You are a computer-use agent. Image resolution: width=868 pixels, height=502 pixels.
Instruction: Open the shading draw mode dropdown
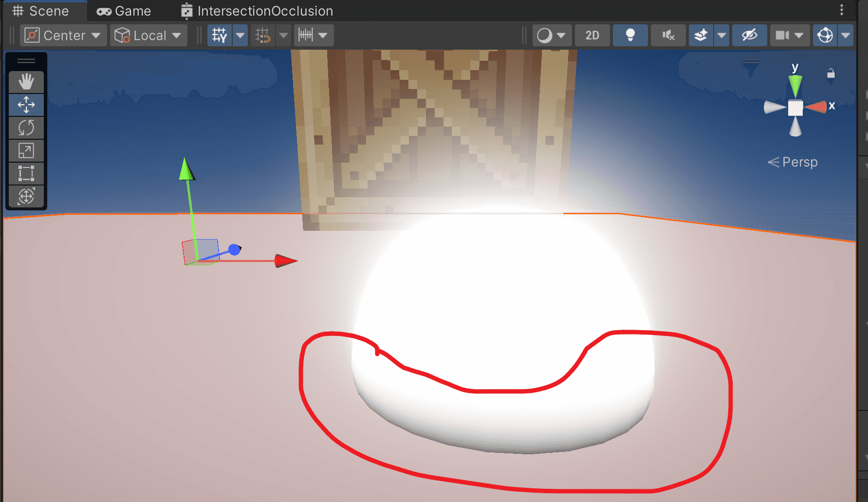tap(552, 36)
